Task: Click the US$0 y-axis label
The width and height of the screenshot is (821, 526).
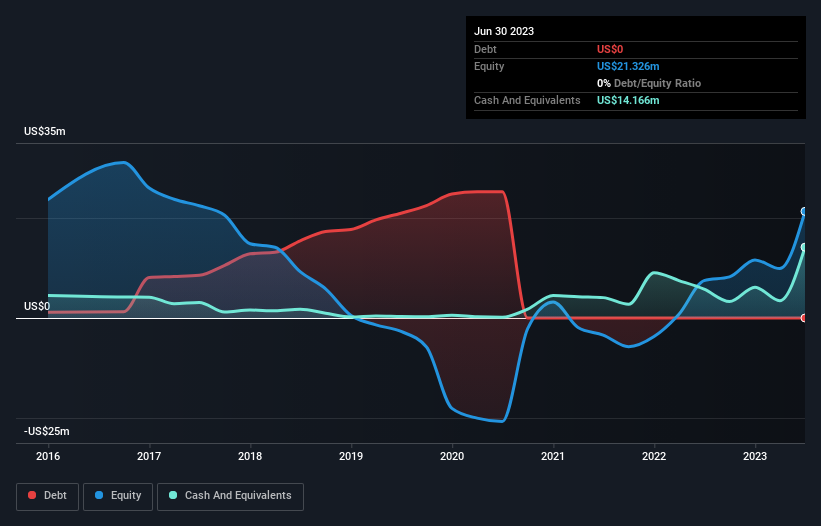Action: 37,306
